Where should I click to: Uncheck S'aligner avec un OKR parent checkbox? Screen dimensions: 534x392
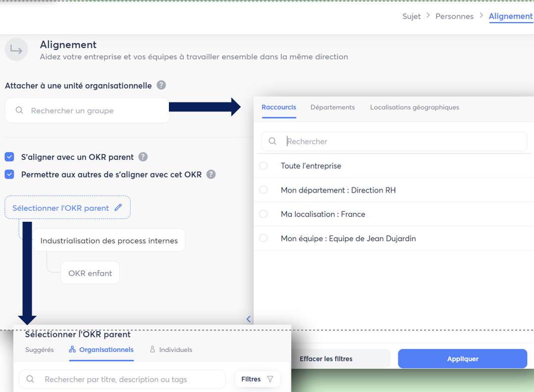[9, 157]
